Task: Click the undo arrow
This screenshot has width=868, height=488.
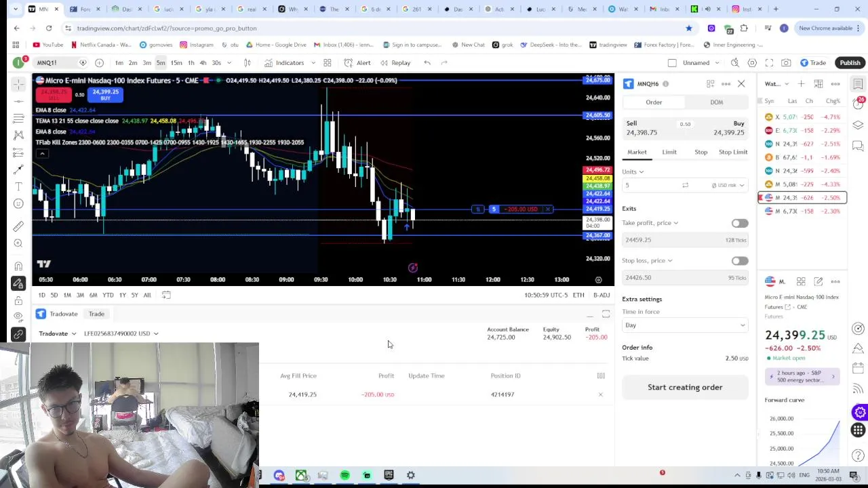Action: (x=427, y=63)
